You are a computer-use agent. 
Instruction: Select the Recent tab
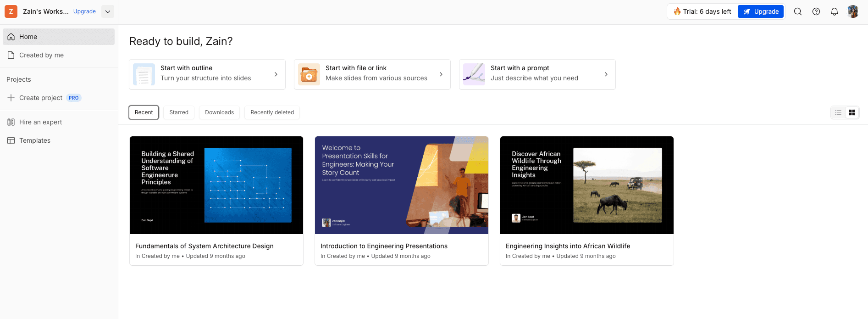pos(144,112)
